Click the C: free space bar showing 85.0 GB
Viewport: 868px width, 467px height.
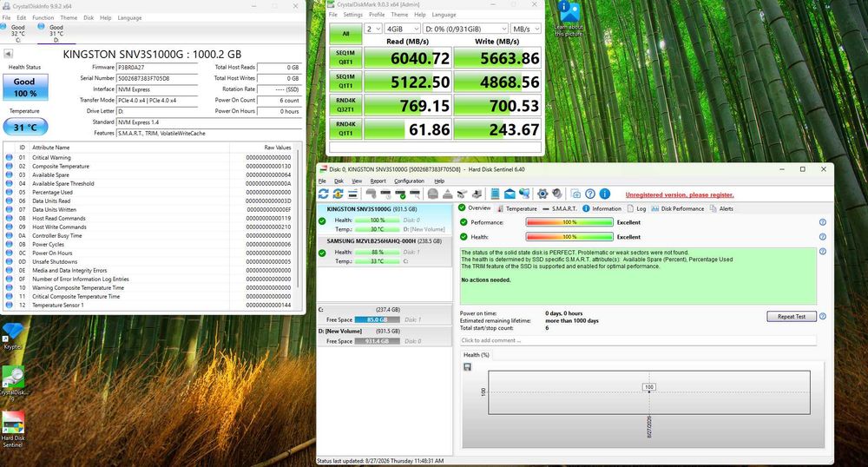point(377,319)
